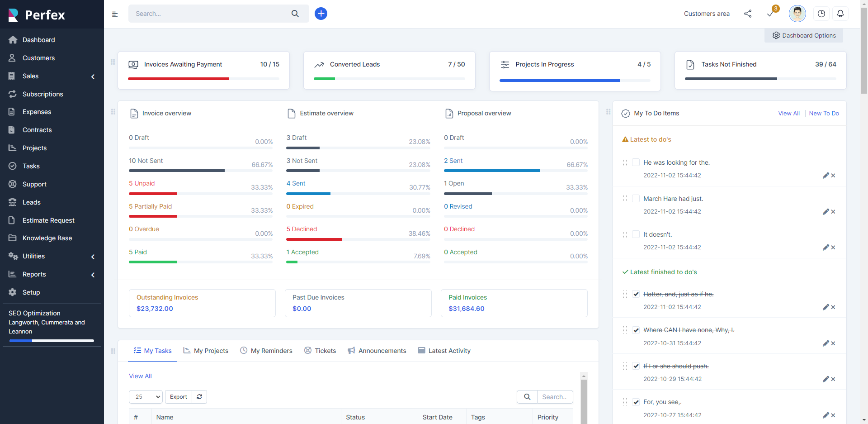Click the Dashboard Options button
The width and height of the screenshot is (868, 424).
point(804,36)
